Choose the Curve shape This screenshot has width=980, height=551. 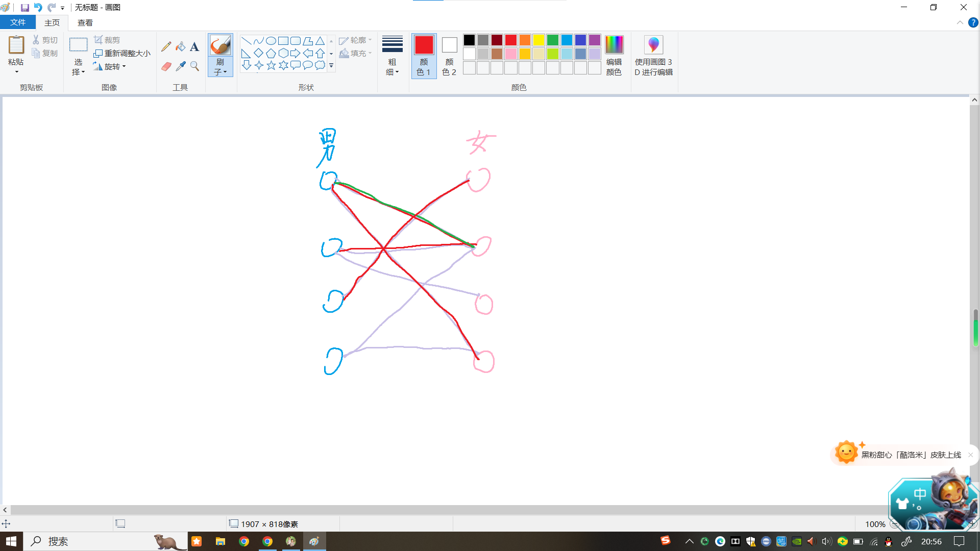(x=258, y=41)
